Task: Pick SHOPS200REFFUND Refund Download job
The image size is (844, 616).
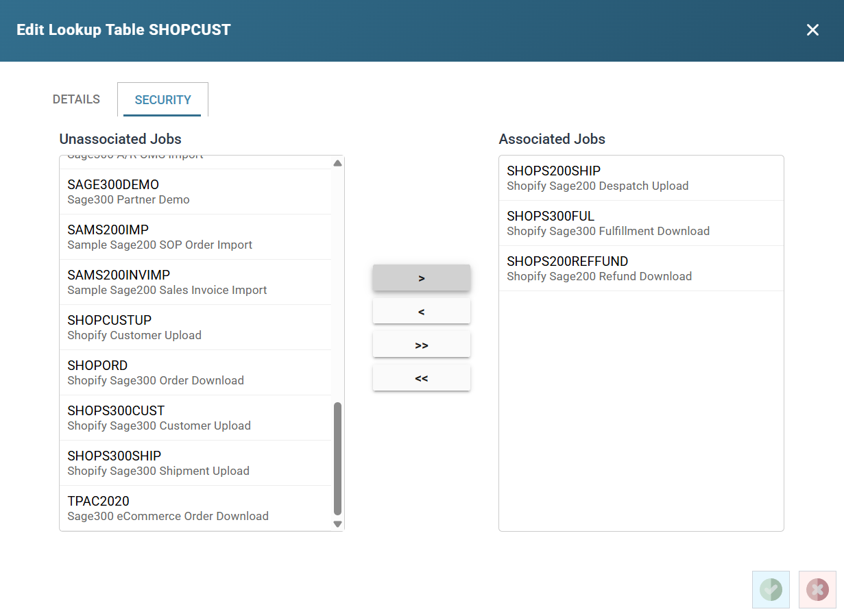Action: 641,269
